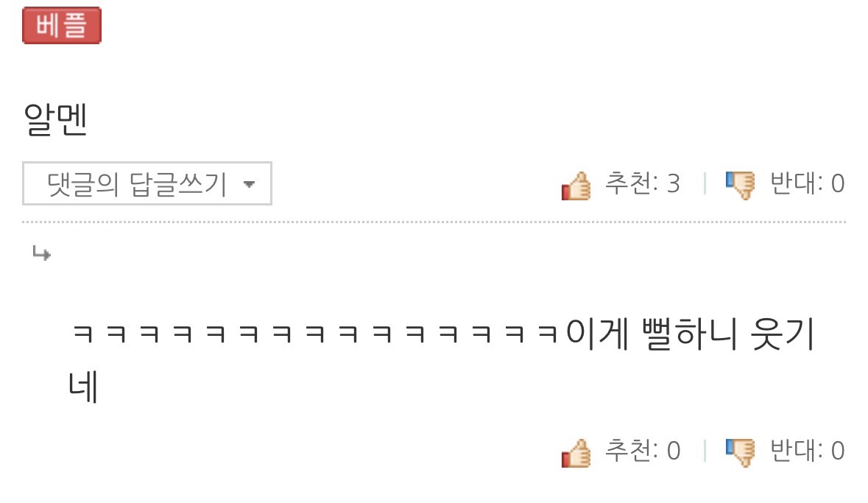Downvote the 알멘 comment with thumbs-down icon
The height and width of the screenshot is (503, 868).
pos(741,184)
